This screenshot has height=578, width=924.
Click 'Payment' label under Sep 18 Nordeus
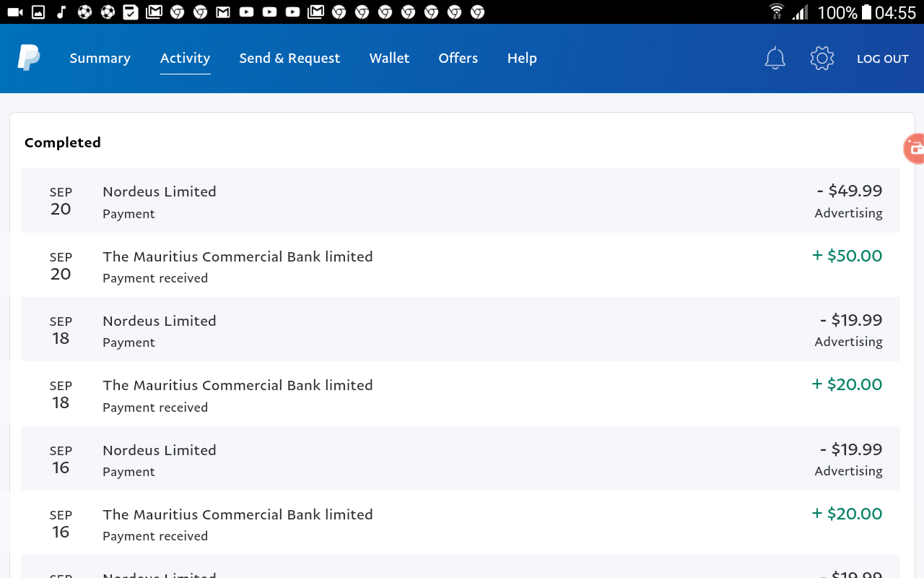coord(128,342)
